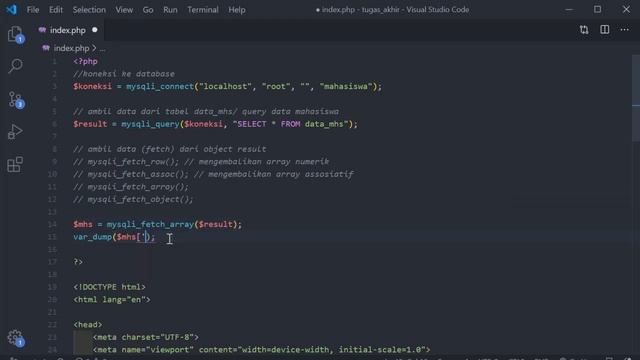Click the '<head>' tag line
Screen dimensions: 640x360
tap(88, 324)
